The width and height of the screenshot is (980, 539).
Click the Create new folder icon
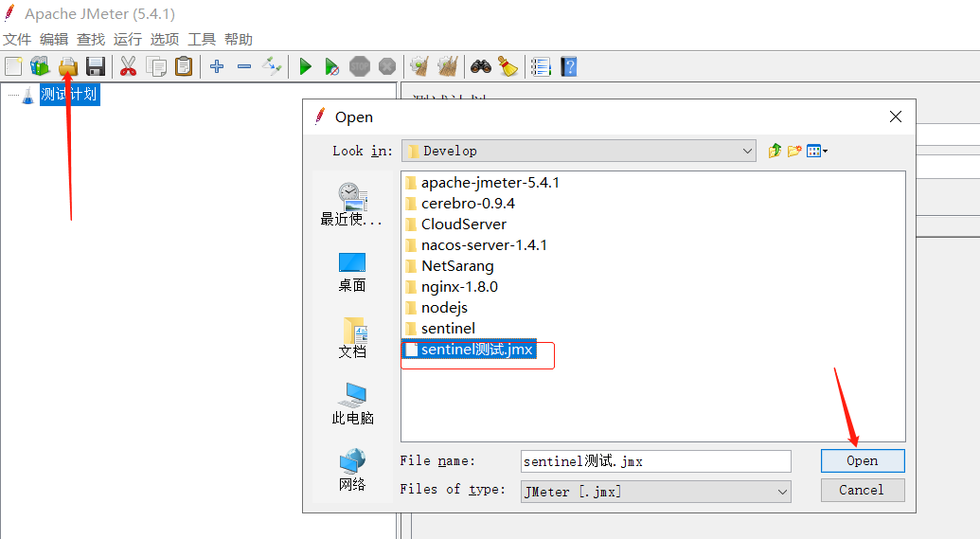point(794,151)
